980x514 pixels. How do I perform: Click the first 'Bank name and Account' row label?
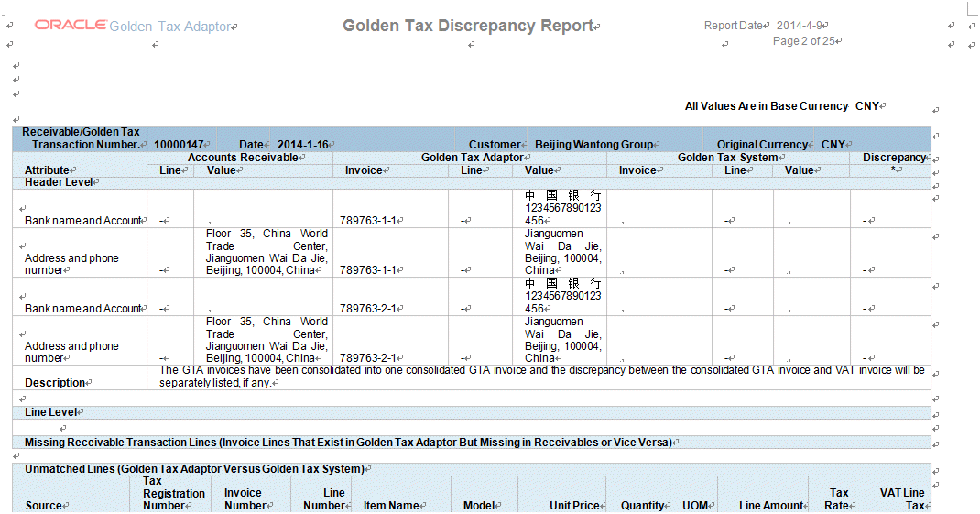82,221
